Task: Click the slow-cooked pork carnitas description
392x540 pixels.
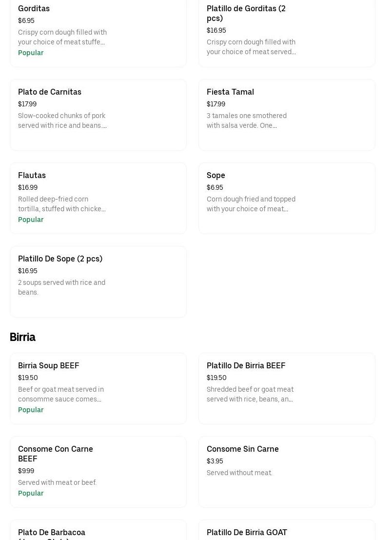Action: 62,120
